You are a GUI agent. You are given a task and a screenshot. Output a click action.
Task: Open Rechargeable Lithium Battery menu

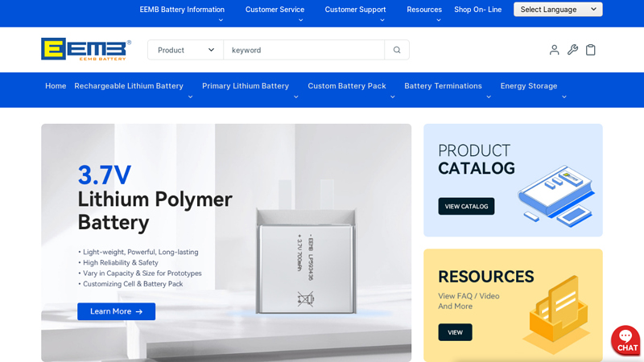(129, 86)
